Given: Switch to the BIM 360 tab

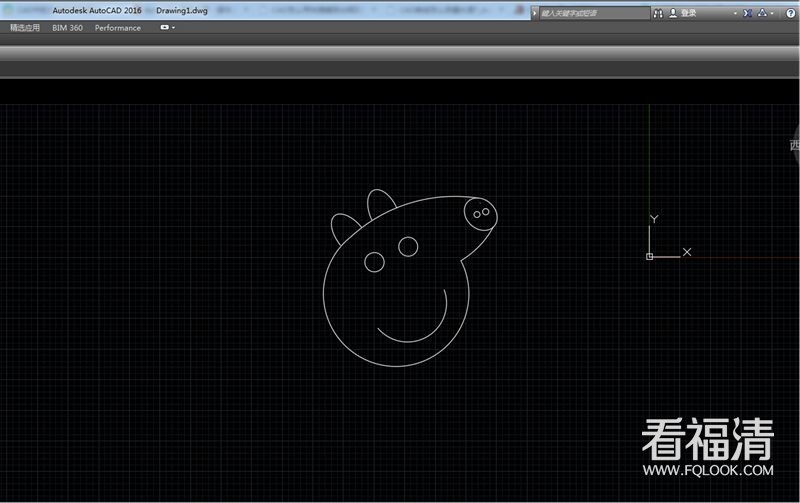Looking at the screenshot, I should click(x=67, y=28).
